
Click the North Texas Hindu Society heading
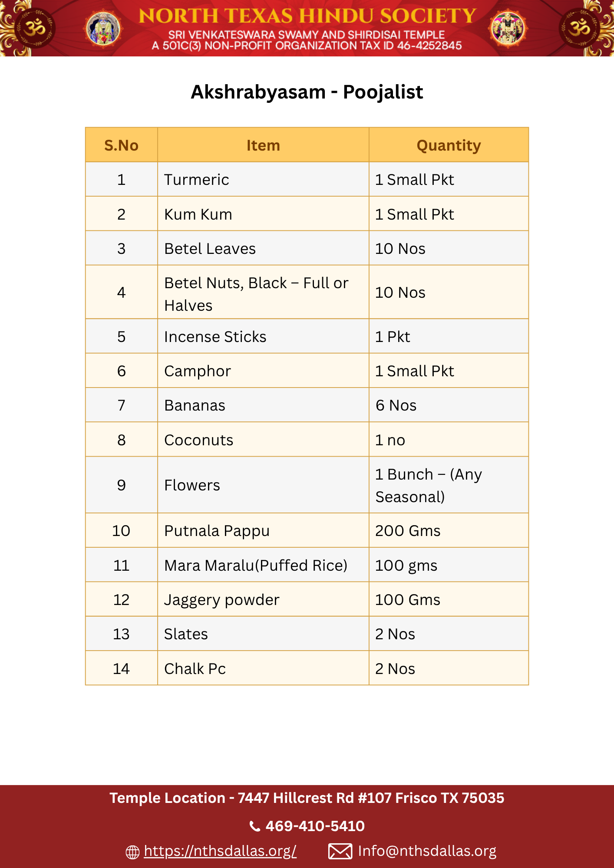tap(307, 16)
